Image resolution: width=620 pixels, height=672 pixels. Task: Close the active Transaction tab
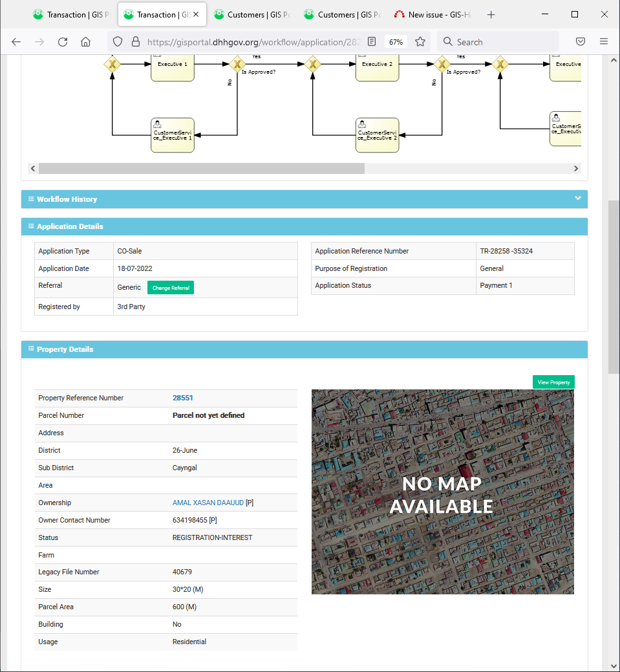tap(196, 15)
